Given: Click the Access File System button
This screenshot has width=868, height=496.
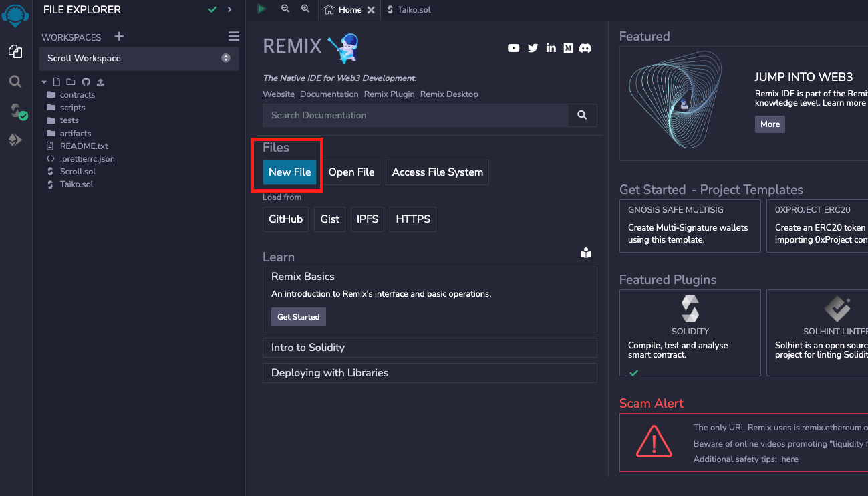Looking at the screenshot, I should tap(438, 172).
